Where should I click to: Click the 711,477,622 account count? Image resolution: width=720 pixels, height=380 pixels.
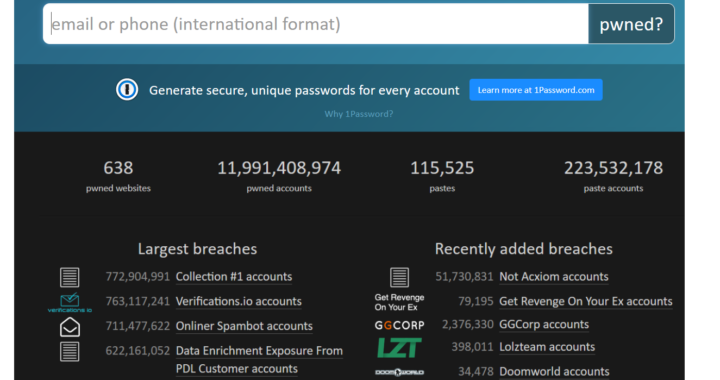point(138,326)
